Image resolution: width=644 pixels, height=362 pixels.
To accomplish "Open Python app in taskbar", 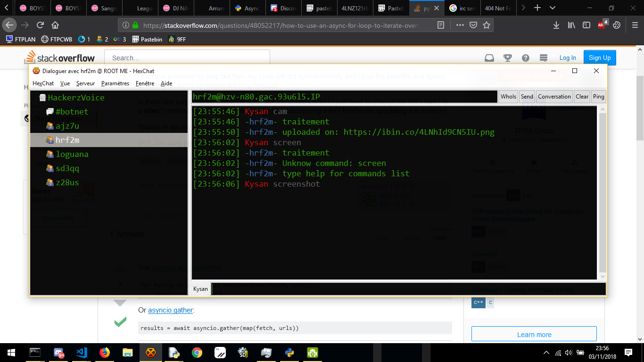I will coord(289,352).
